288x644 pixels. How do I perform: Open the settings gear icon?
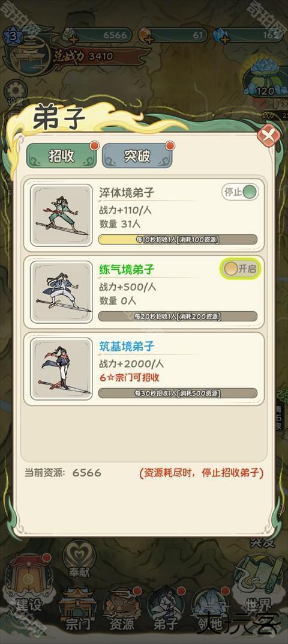click(x=16, y=91)
